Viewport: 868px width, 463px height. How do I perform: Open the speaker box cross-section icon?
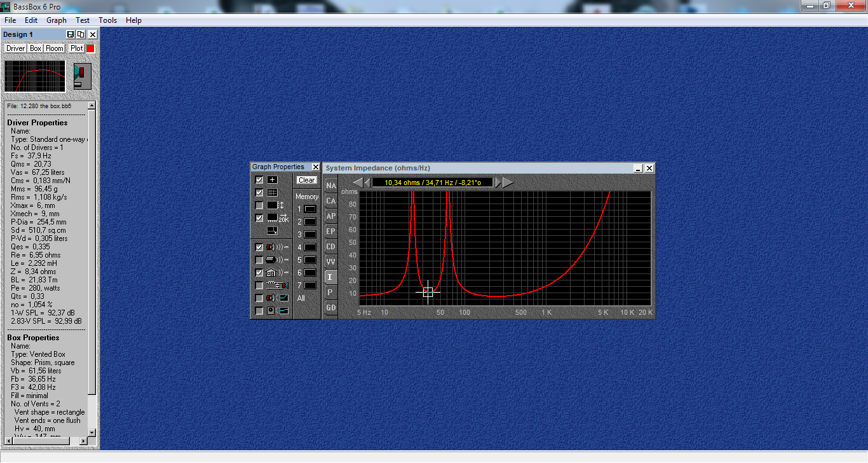point(83,76)
